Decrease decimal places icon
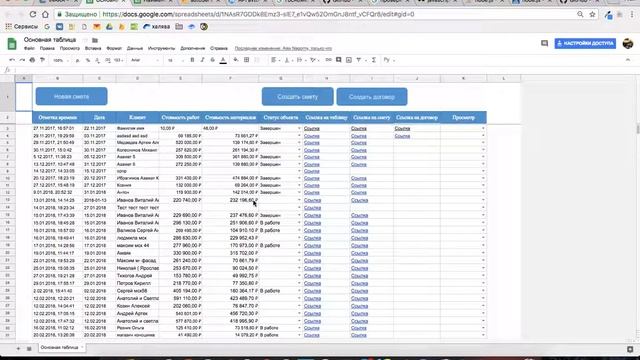The width and height of the screenshot is (640, 360). click(98, 60)
